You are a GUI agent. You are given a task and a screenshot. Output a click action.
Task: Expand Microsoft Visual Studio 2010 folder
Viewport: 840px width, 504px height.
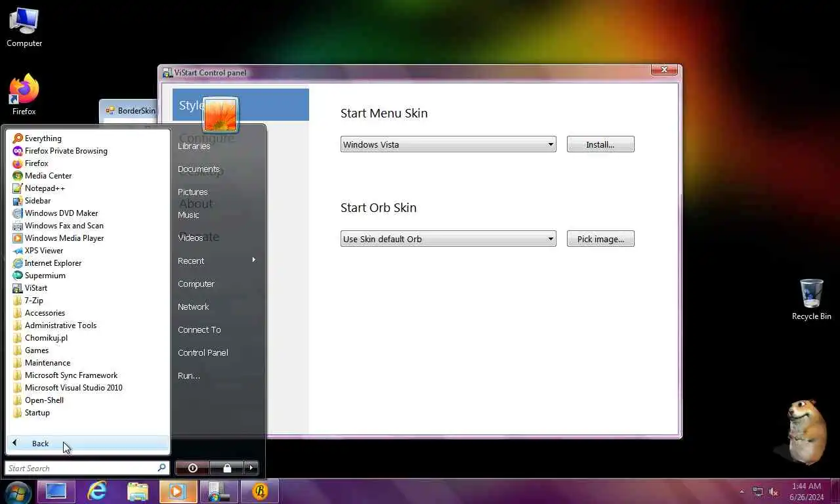coord(68,388)
